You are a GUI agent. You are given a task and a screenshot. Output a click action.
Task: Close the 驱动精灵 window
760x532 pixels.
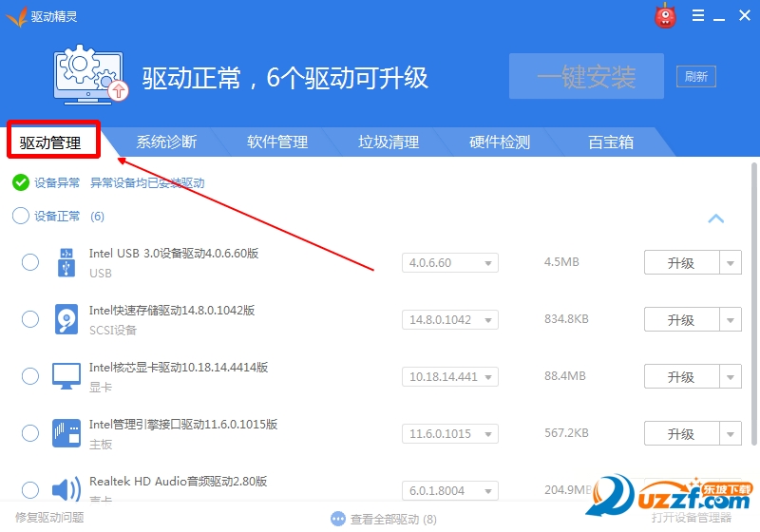tap(745, 15)
